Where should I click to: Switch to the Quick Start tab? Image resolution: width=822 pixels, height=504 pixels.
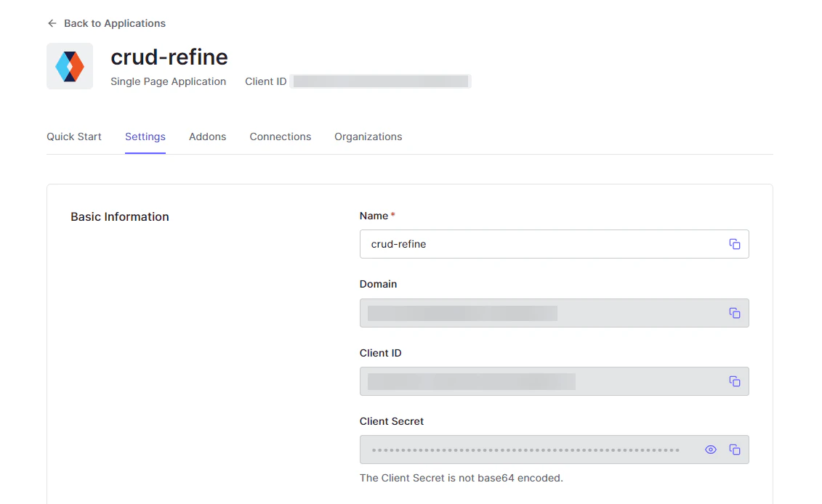(x=73, y=137)
